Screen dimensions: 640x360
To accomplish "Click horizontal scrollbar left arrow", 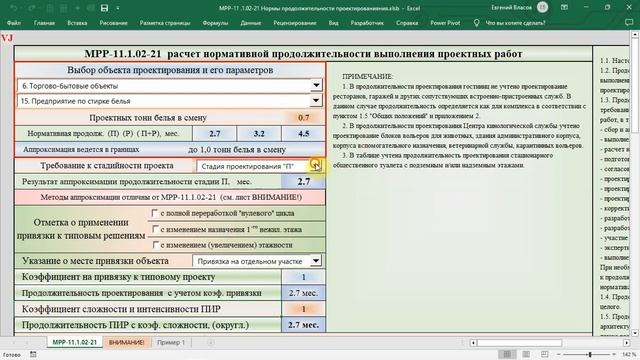I will click(473, 343).
